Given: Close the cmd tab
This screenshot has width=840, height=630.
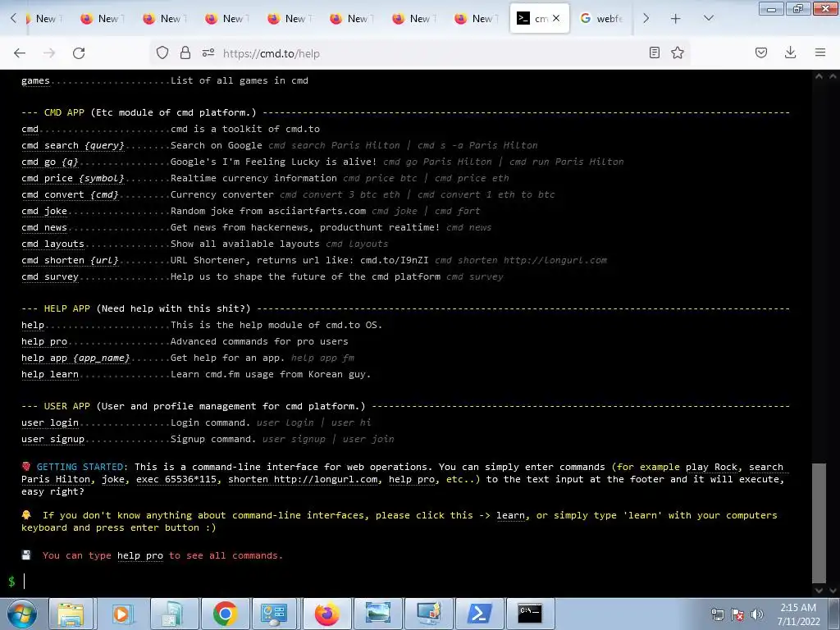Looking at the screenshot, I should [556, 18].
